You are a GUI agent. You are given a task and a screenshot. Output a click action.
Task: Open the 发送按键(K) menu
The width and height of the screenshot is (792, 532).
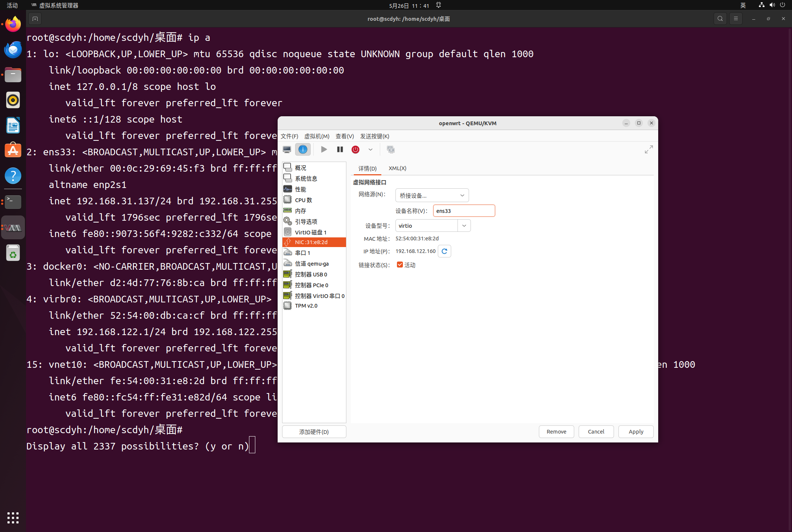pos(375,136)
